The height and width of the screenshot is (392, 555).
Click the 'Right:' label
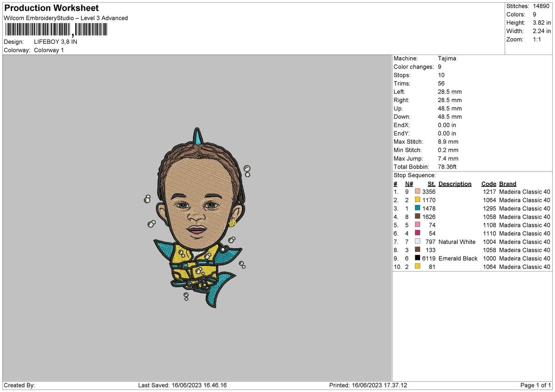(x=402, y=100)
